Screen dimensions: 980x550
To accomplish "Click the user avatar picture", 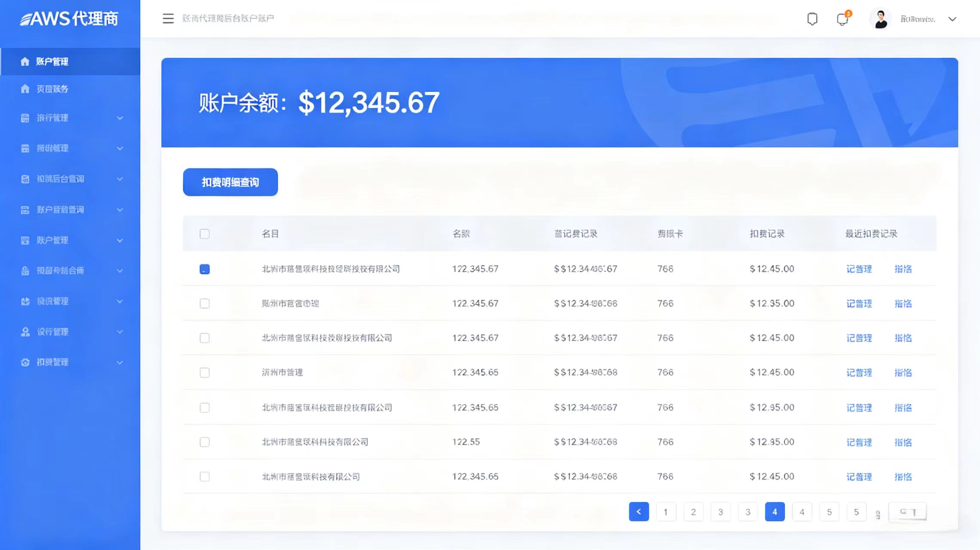I will [880, 19].
